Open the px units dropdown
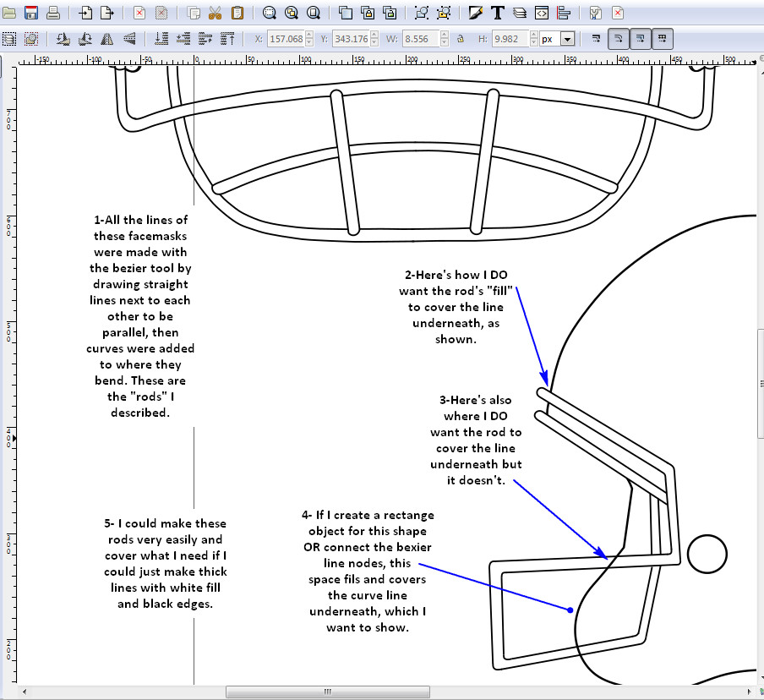This screenshot has width=764, height=700. click(x=567, y=39)
